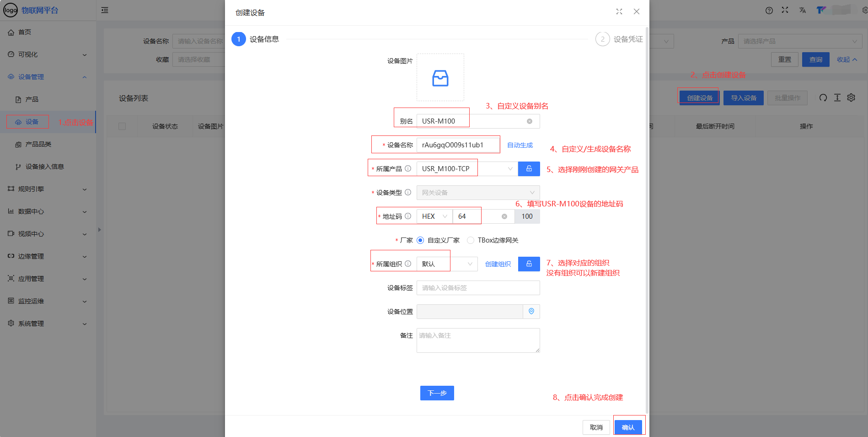
Task: Open the 所属产品 dropdown
Action: tap(466, 169)
